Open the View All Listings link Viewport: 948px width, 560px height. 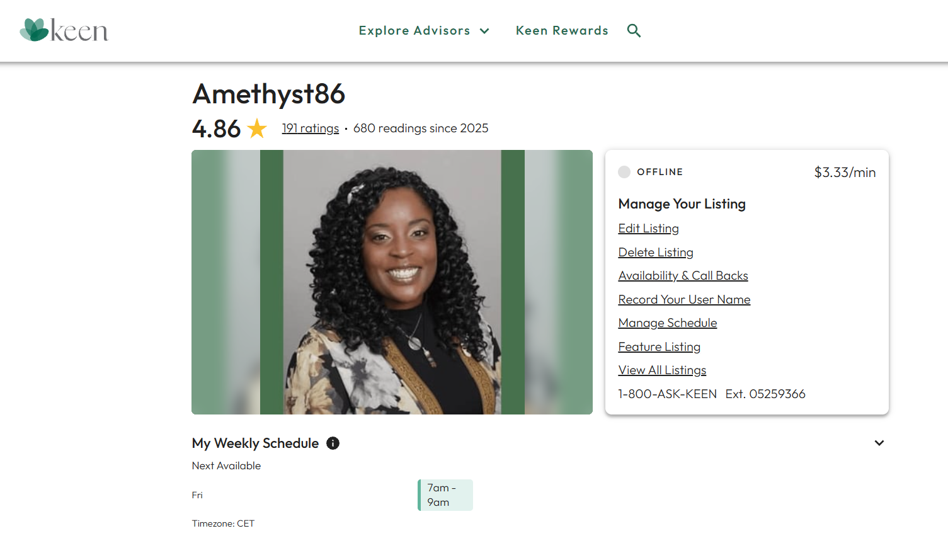pyautogui.click(x=662, y=370)
